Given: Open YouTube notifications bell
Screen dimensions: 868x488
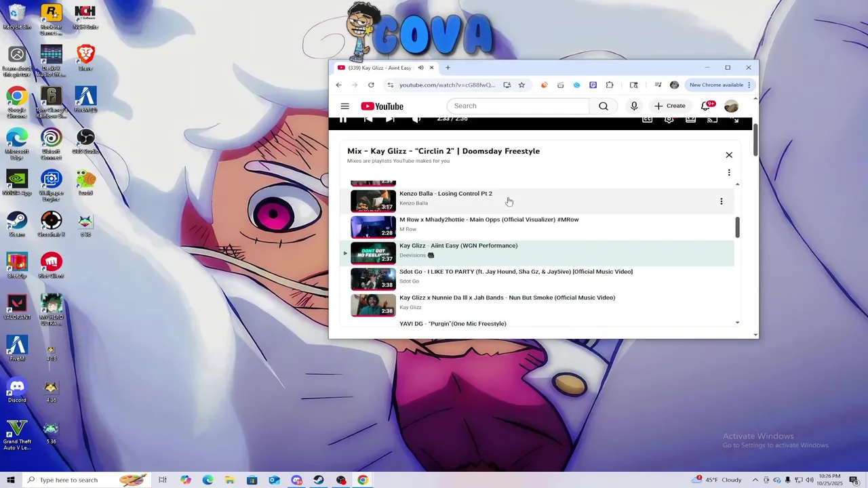Looking at the screenshot, I should 705,106.
